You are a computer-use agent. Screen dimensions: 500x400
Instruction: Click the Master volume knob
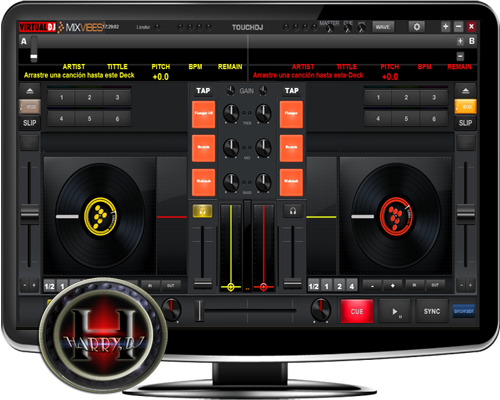[329, 29]
